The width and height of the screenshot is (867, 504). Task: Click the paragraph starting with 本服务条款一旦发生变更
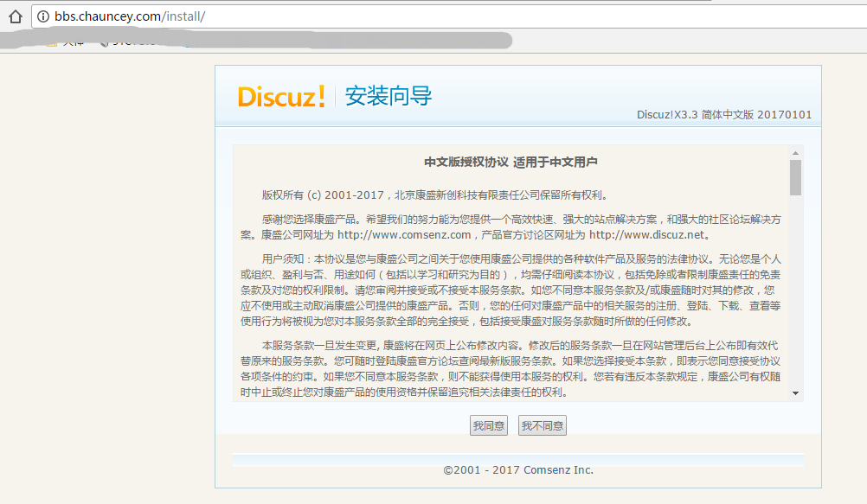tap(511, 368)
